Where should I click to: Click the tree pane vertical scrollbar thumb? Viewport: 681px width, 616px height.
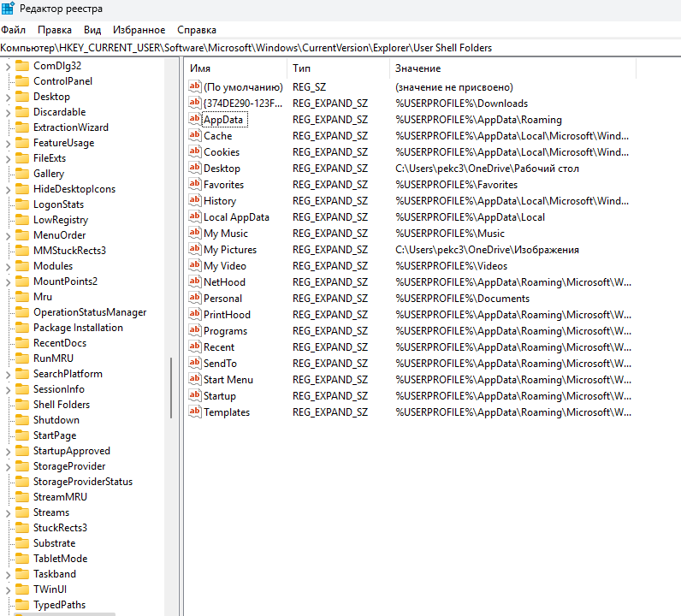171,388
